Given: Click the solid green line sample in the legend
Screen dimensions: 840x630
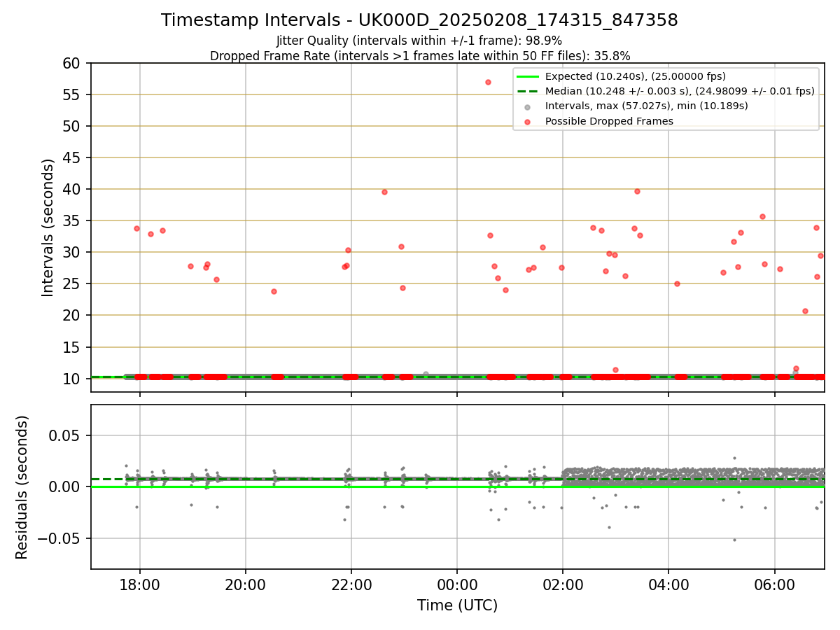Looking at the screenshot, I should (x=527, y=77).
